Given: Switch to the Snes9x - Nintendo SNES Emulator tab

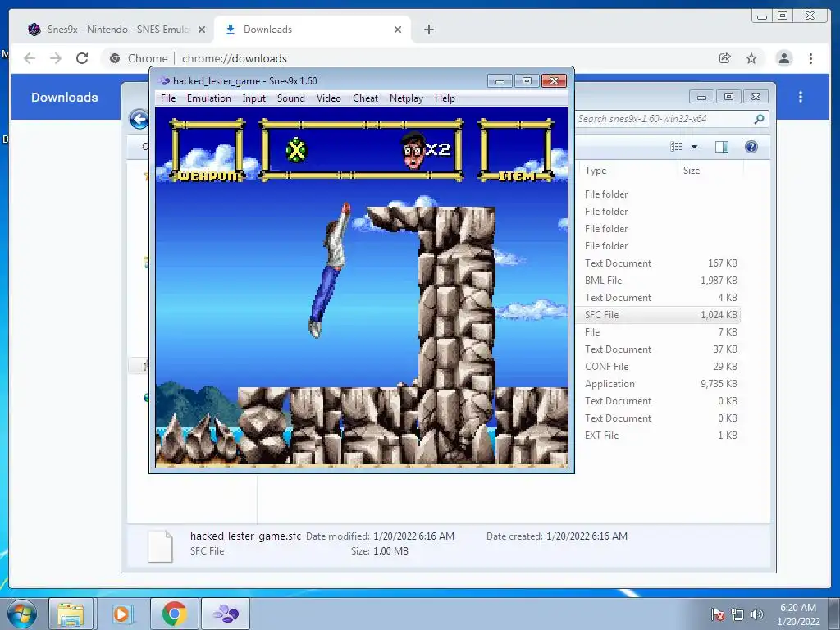Looking at the screenshot, I should [x=116, y=30].
